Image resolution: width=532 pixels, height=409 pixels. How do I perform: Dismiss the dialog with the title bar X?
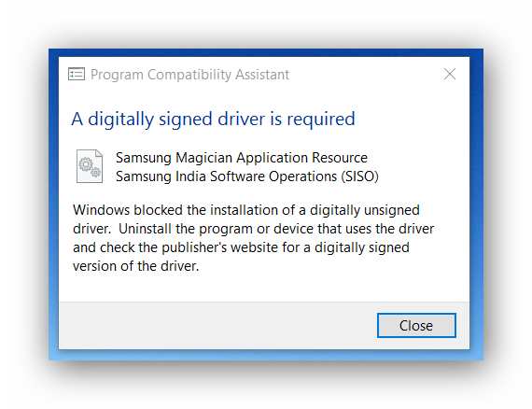[450, 74]
